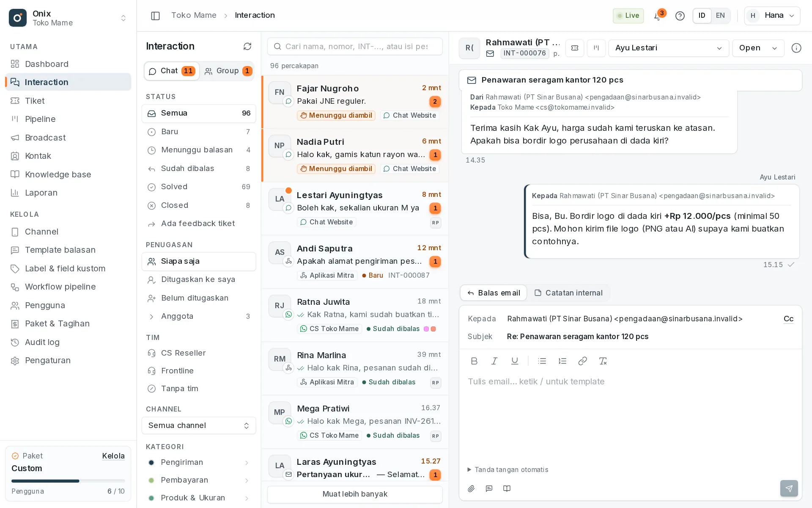Open the Ayu Lestari assignee dropdown
The image size is (812, 508).
(x=669, y=48)
